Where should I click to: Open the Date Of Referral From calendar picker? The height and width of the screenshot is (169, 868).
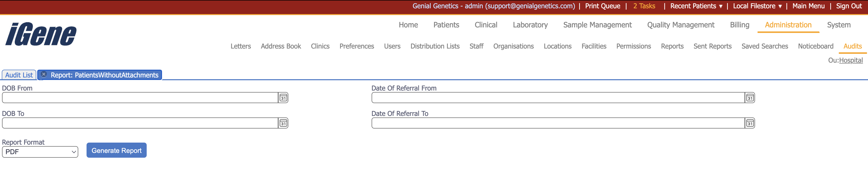click(750, 98)
